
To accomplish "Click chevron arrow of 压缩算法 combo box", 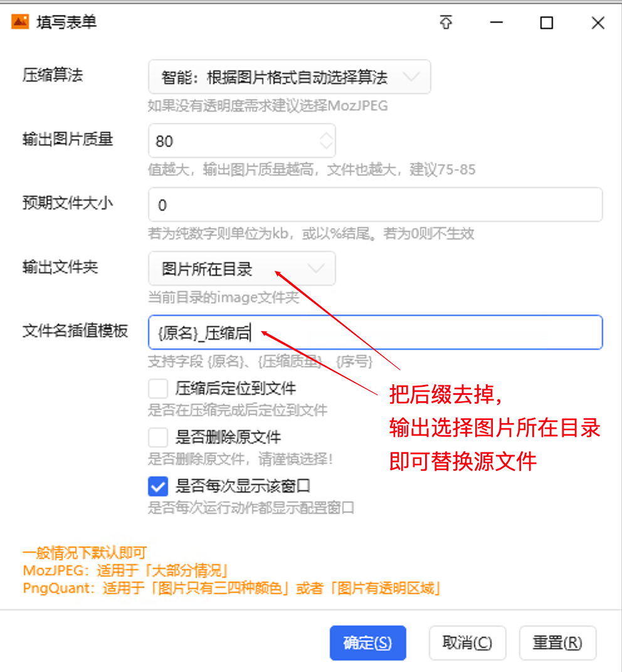I will pyautogui.click(x=411, y=77).
